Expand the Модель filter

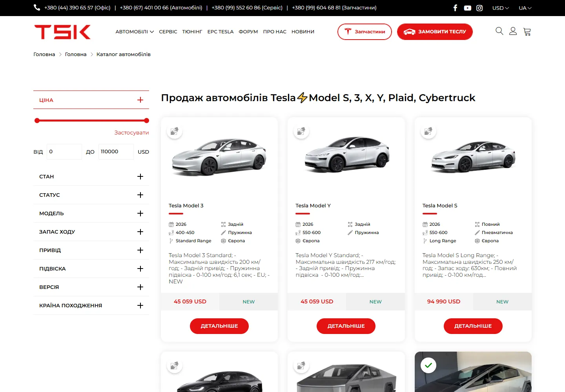click(x=91, y=213)
